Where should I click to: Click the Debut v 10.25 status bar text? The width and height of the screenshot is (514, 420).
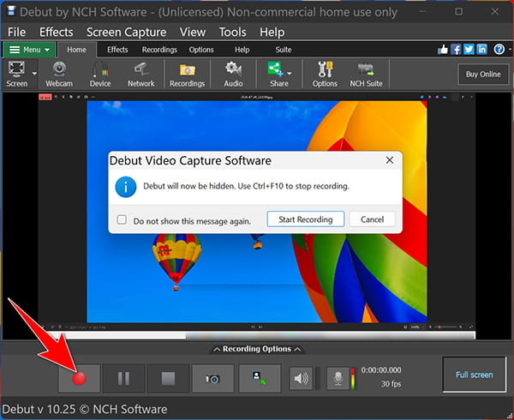click(85, 409)
